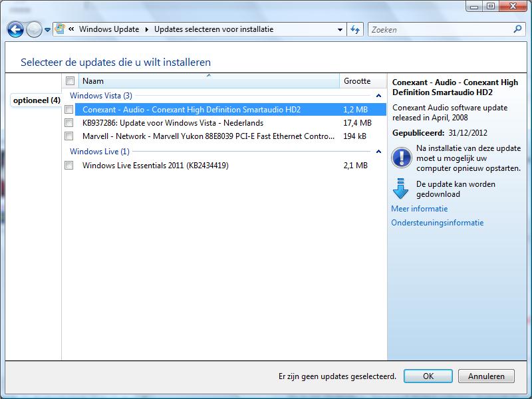Click the magnifying glass search icon
Screen dimensions: 532x399
[518, 29]
